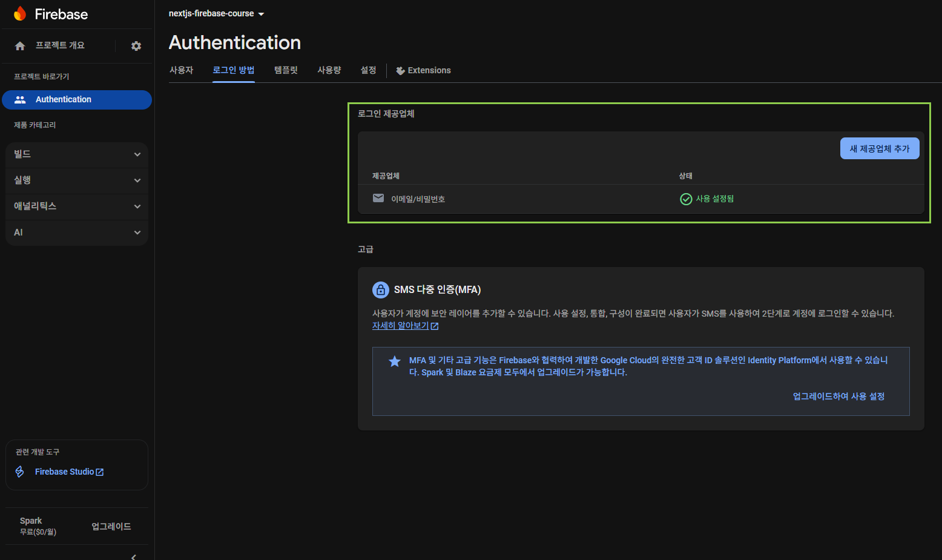Open the Extensions tab
Image resolution: width=942 pixels, height=560 pixels.
click(x=423, y=71)
